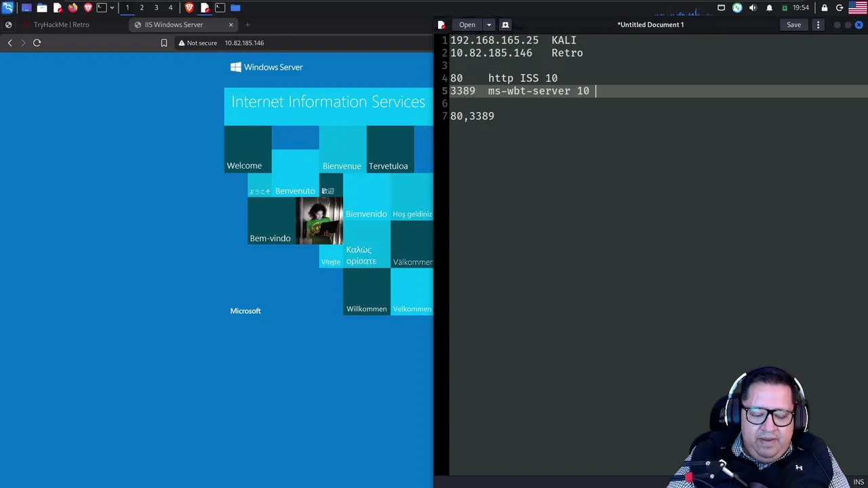Expand the Open recent files dropdown
This screenshot has height=488, width=868.
point(489,25)
